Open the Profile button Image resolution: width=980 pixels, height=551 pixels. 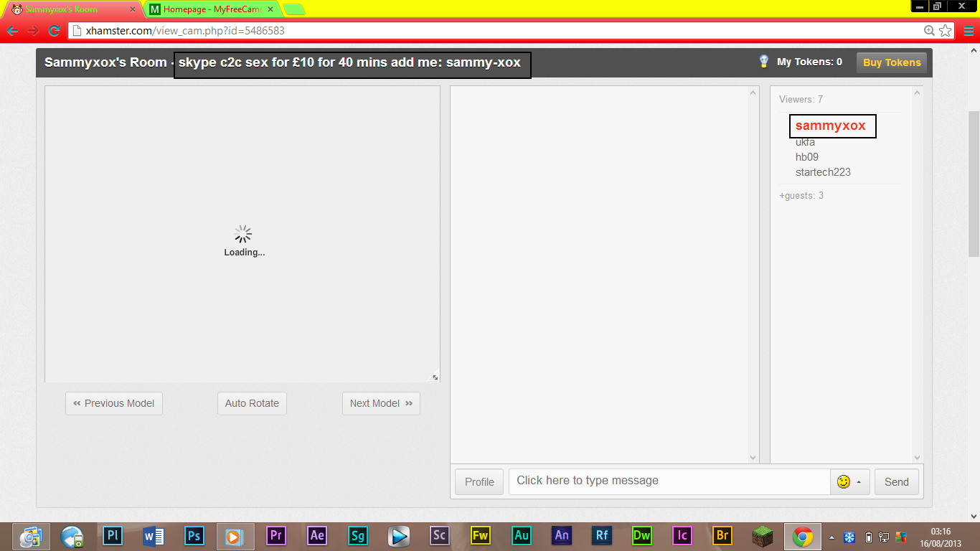479,482
